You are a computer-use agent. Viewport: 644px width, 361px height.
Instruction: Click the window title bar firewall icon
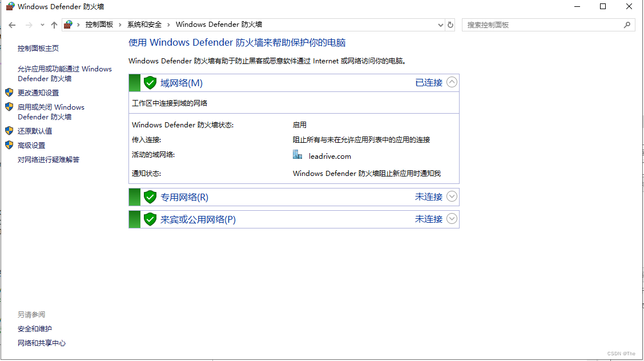(x=10, y=7)
